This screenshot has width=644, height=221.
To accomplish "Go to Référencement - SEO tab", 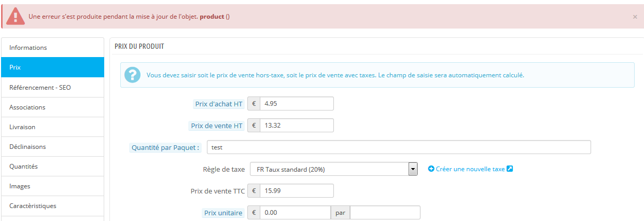I will click(52, 87).
